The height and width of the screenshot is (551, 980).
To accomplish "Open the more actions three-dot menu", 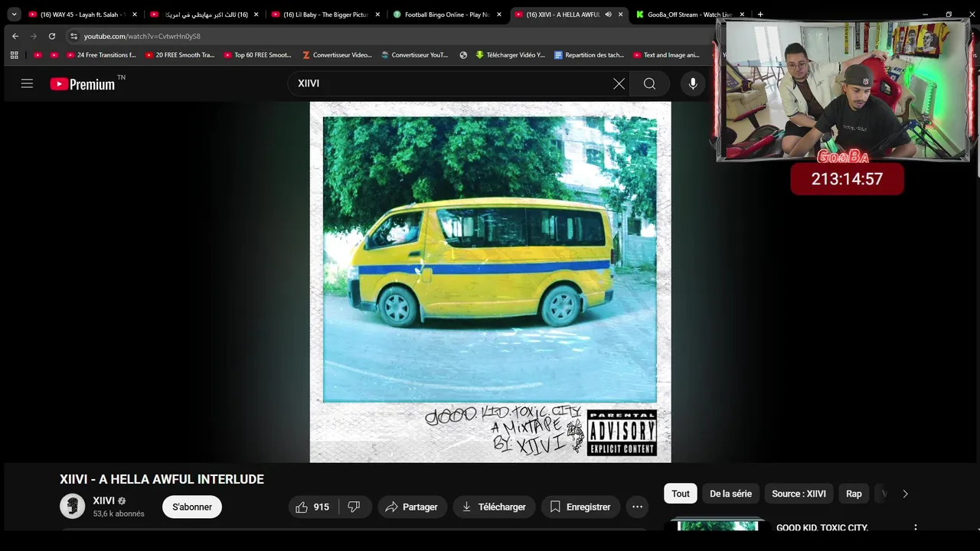I will click(637, 507).
